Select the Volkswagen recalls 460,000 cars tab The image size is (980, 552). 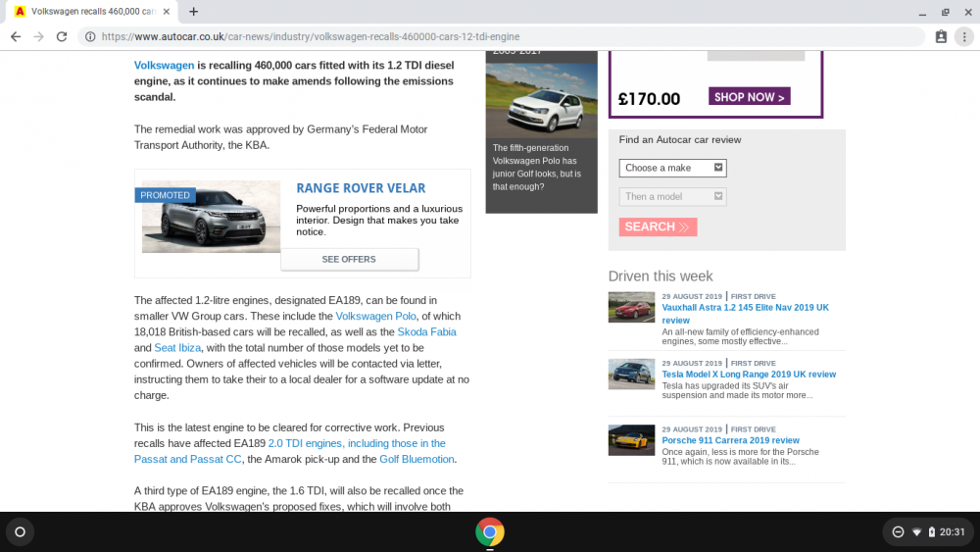(x=90, y=11)
